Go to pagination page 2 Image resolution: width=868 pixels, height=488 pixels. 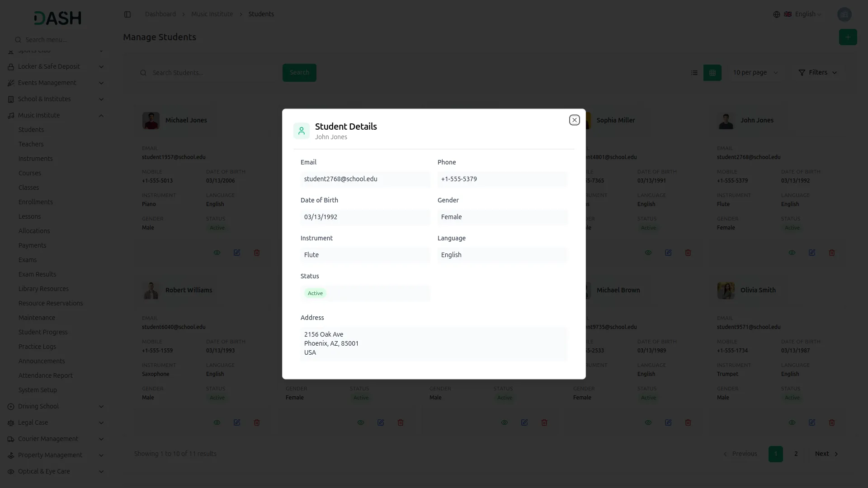[x=796, y=454]
